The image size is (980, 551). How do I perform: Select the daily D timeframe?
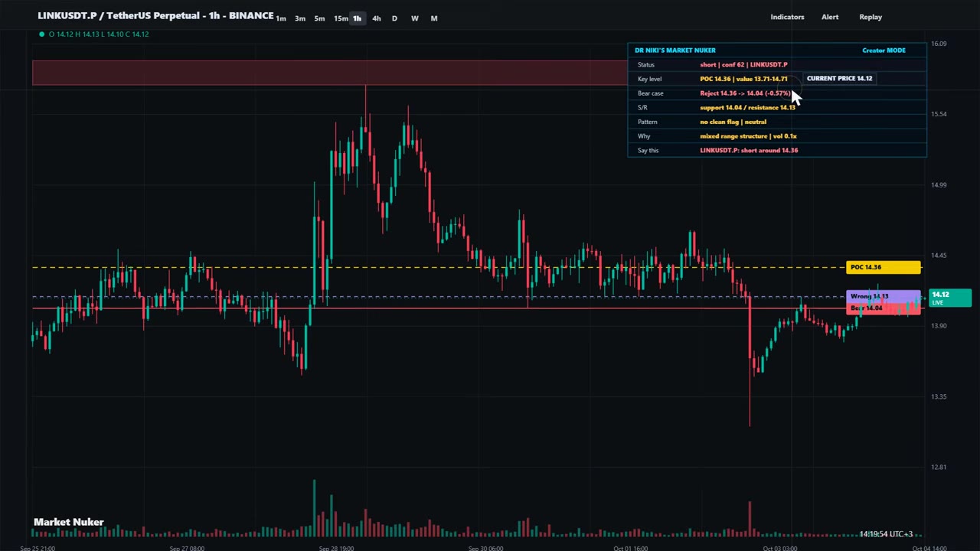tap(394, 18)
